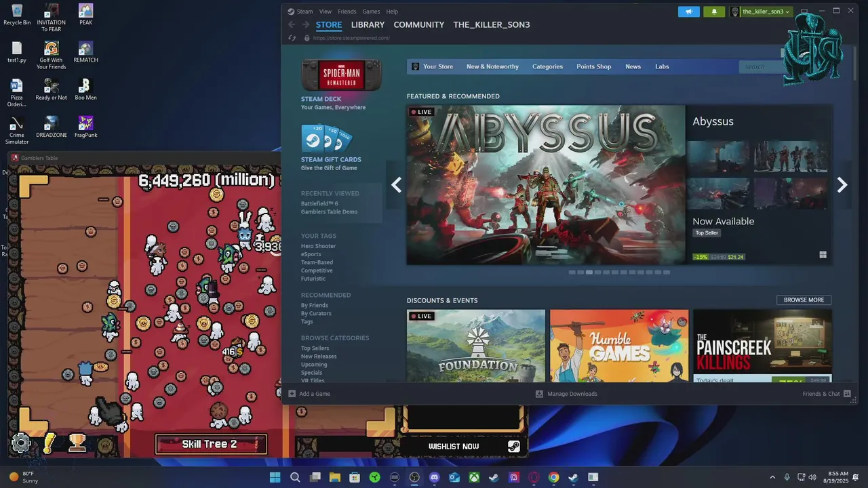This screenshot has height=488, width=868.
Task: Go back with Steam's back arrow
Action: point(292,24)
